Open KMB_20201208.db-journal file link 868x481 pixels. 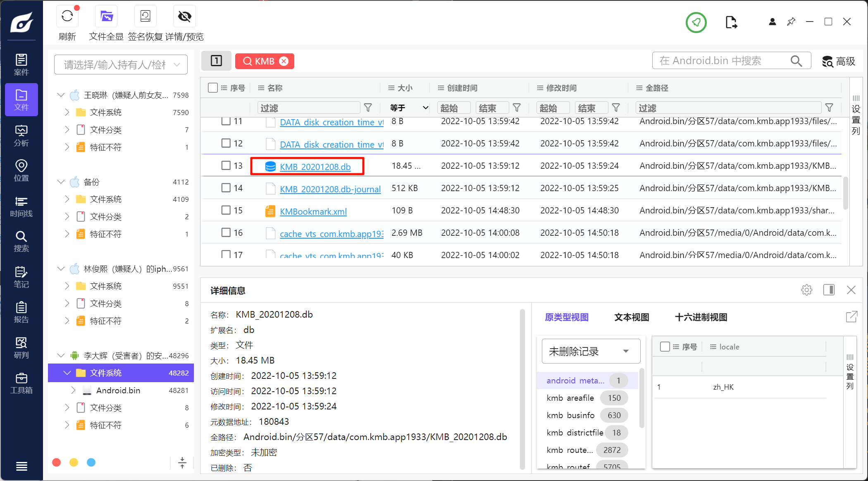(330, 189)
